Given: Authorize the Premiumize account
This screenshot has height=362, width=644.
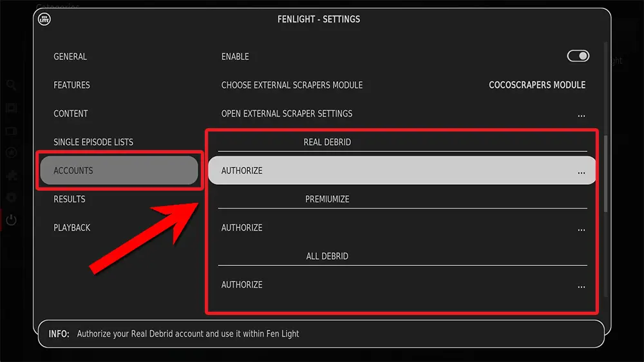Looking at the screenshot, I should [402, 227].
